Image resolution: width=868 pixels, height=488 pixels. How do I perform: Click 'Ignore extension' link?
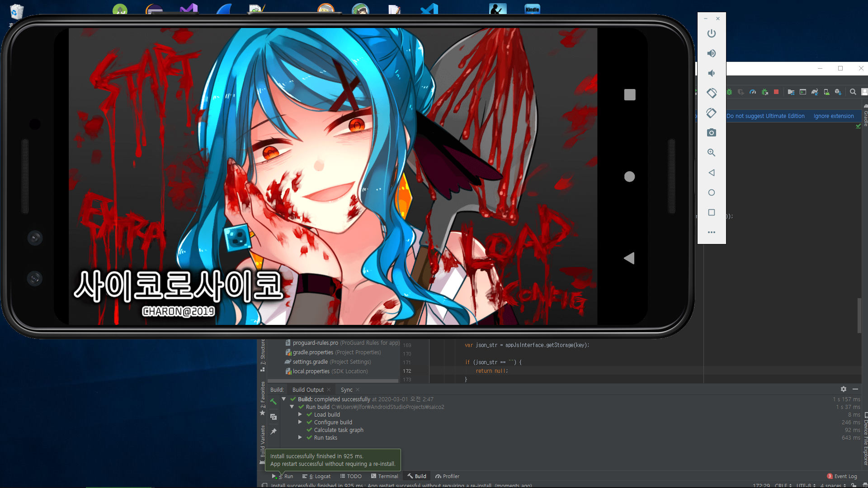click(x=834, y=116)
